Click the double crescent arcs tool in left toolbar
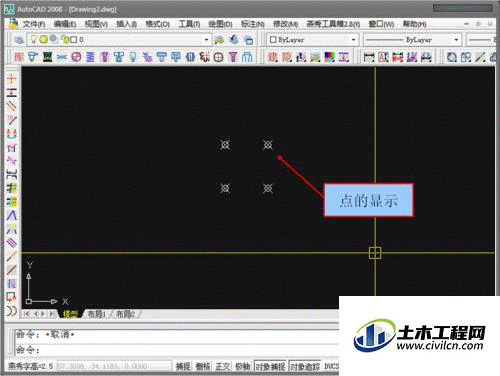The height and width of the screenshot is (376, 500). coord(11,311)
